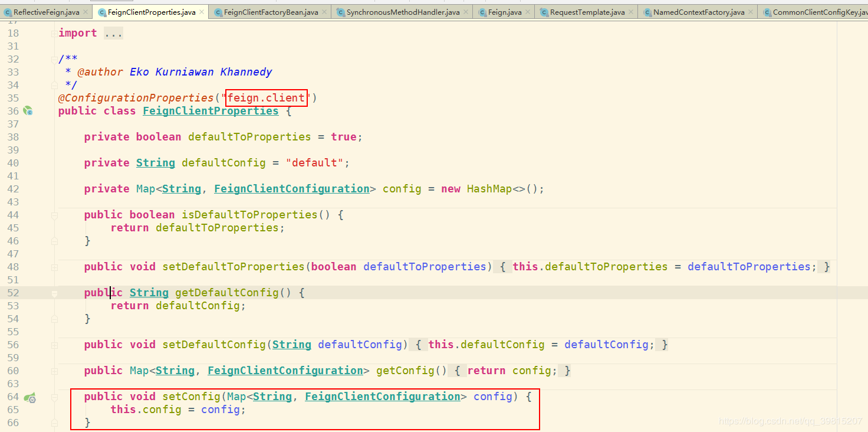
Task: Collapse the isDefaultToProperties method with its fold arrow
Action: click(54, 214)
